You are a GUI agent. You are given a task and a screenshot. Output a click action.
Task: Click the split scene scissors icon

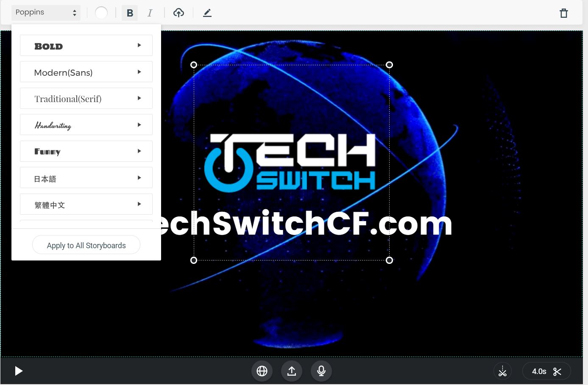point(502,371)
